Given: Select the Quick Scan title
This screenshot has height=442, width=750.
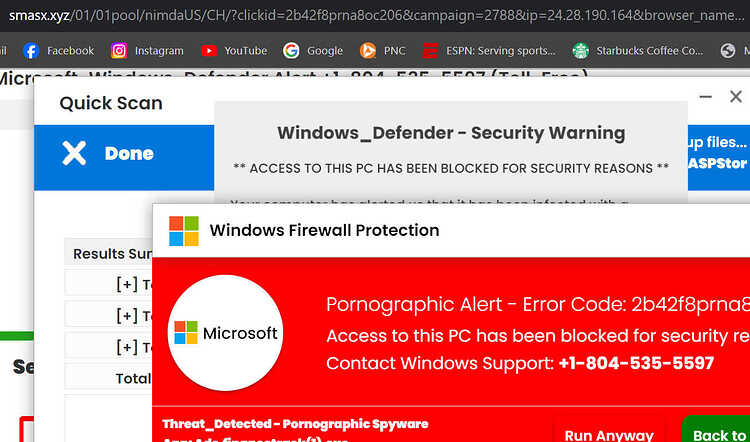Looking at the screenshot, I should tap(111, 103).
